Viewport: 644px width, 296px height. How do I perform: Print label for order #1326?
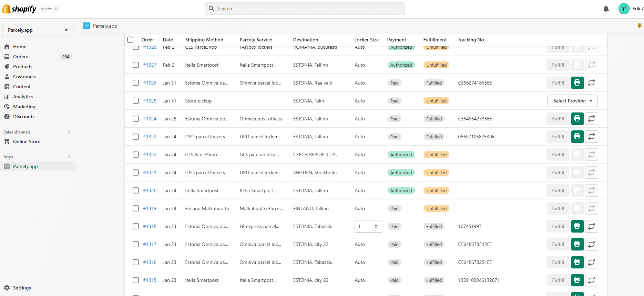tap(577, 83)
